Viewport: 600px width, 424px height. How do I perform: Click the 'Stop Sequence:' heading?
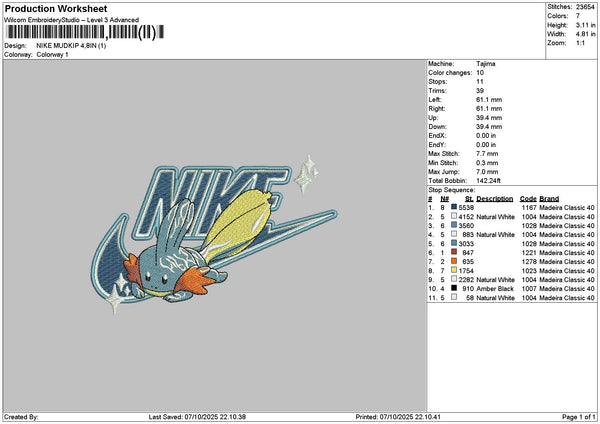(452, 190)
